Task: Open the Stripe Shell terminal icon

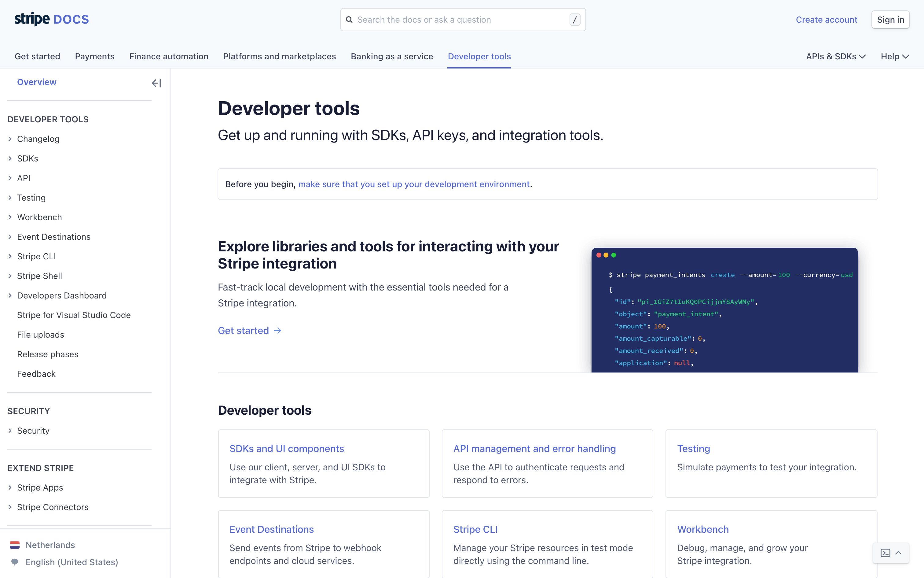Action: point(886,553)
